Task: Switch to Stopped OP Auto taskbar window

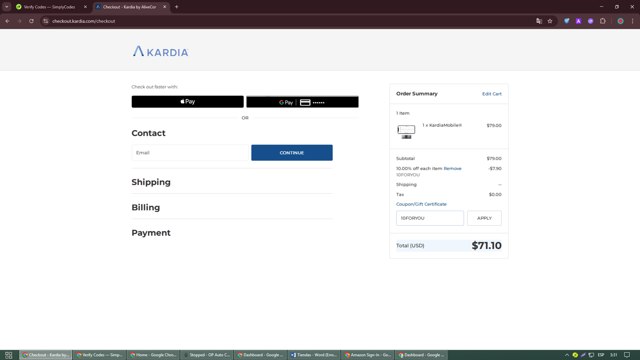Action: tap(207, 355)
